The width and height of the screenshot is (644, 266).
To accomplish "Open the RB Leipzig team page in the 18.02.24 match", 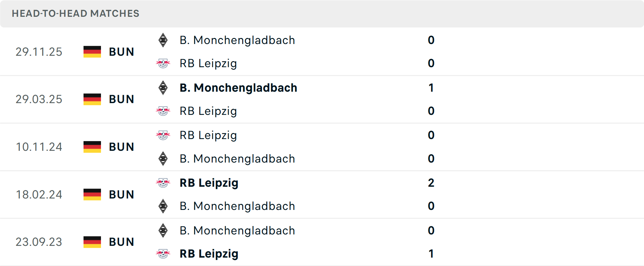I will pyautogui.click(x=209, y=183).
